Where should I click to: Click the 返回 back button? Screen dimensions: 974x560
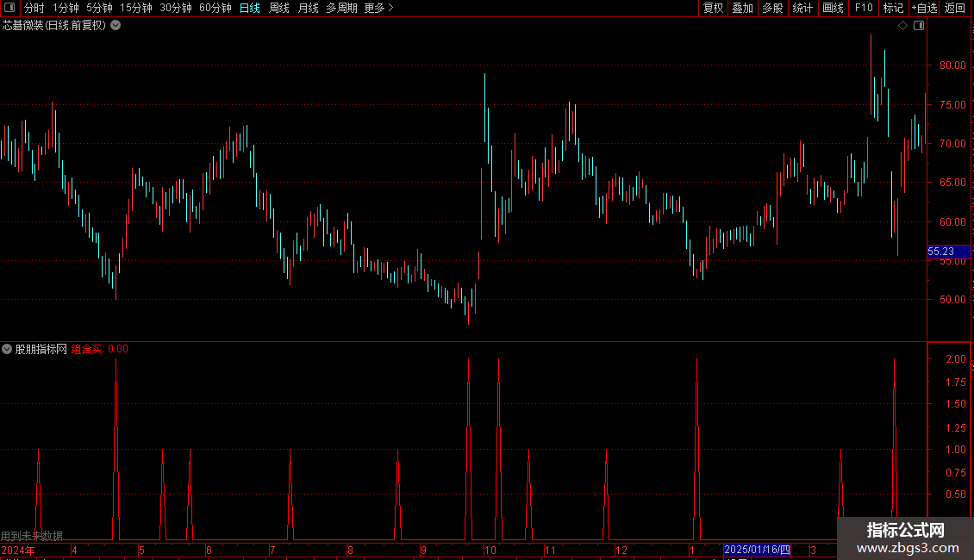[955, 8]
